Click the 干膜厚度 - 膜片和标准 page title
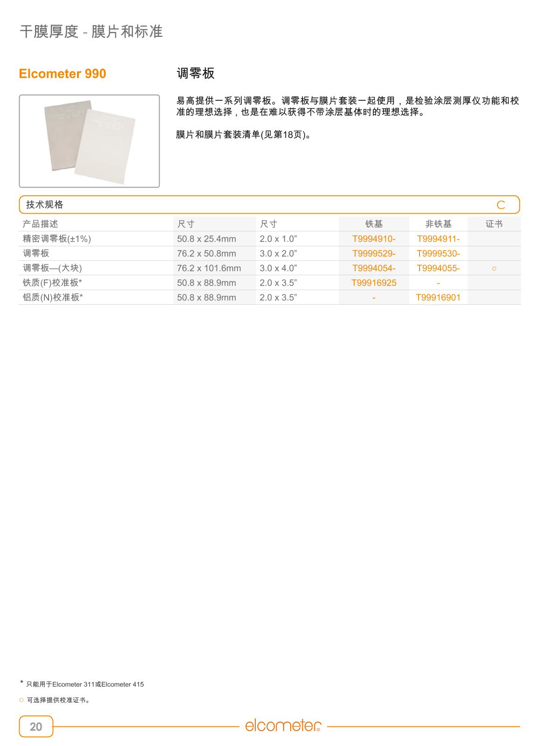Viewport: 560px width, 746px height. click(91, 31)
